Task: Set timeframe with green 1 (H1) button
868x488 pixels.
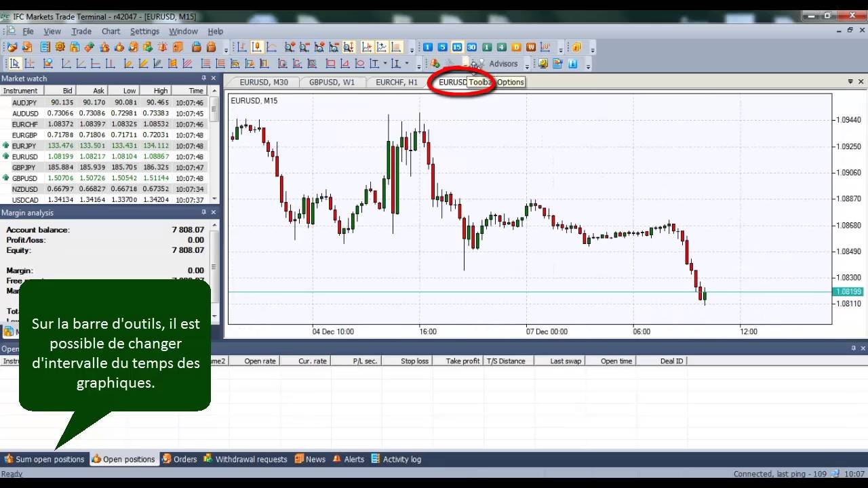Action: click(486, 47)
